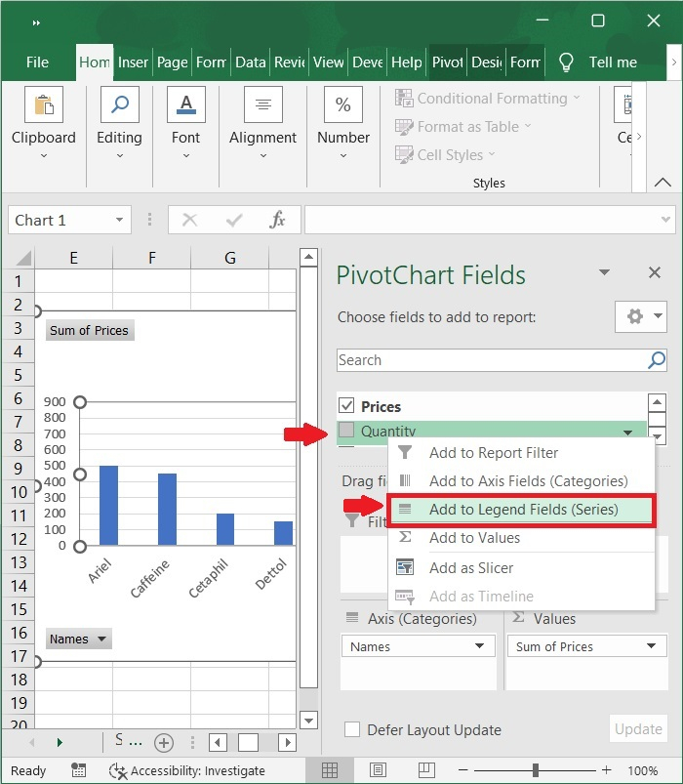Open the Editing magnifier group
The image size is (683, 784).
120,104
